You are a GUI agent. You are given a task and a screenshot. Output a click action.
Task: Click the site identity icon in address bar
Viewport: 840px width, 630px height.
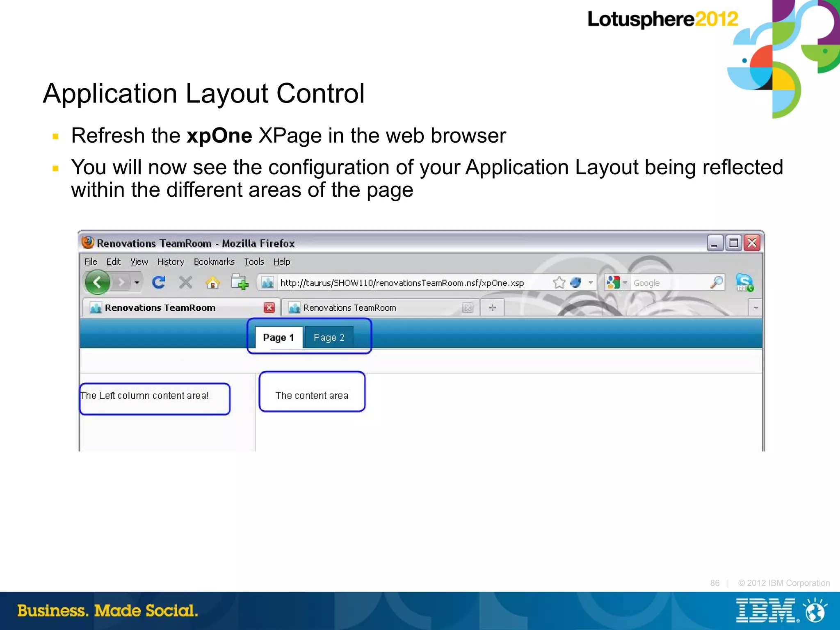267,283
